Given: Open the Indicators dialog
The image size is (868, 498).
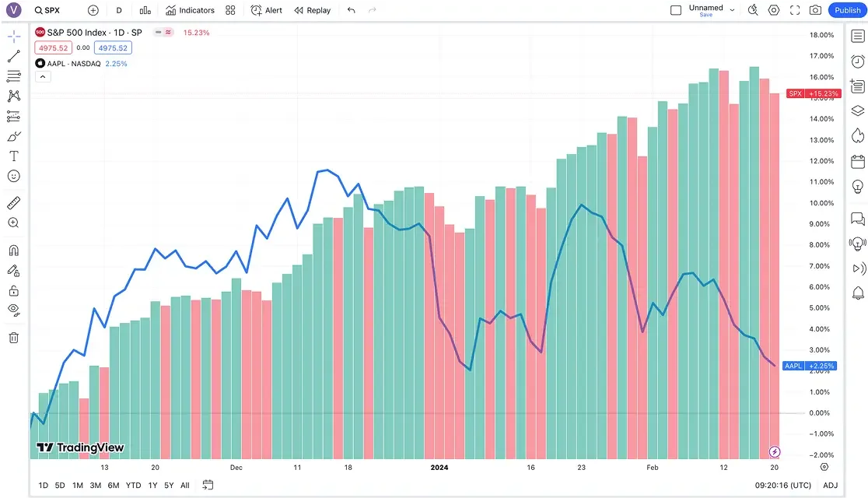Looking at the screenshot, I should point(190,10).
